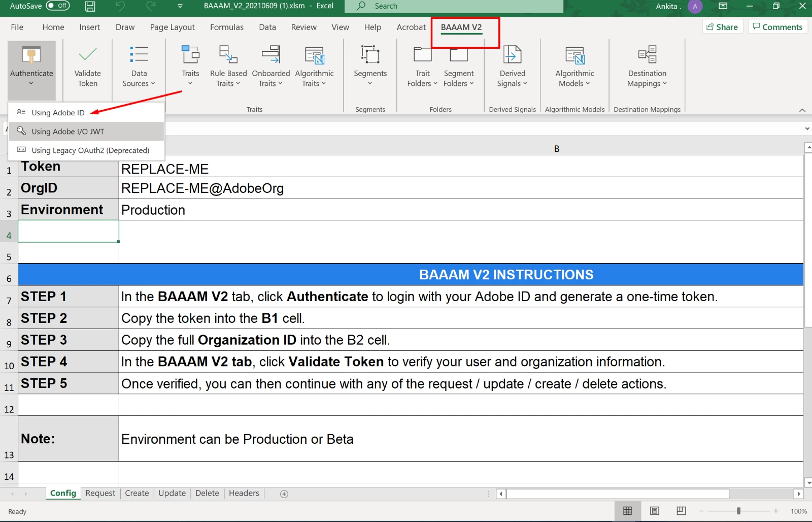Click the Segments icon in the ribbon

click(x=370, y=54)
